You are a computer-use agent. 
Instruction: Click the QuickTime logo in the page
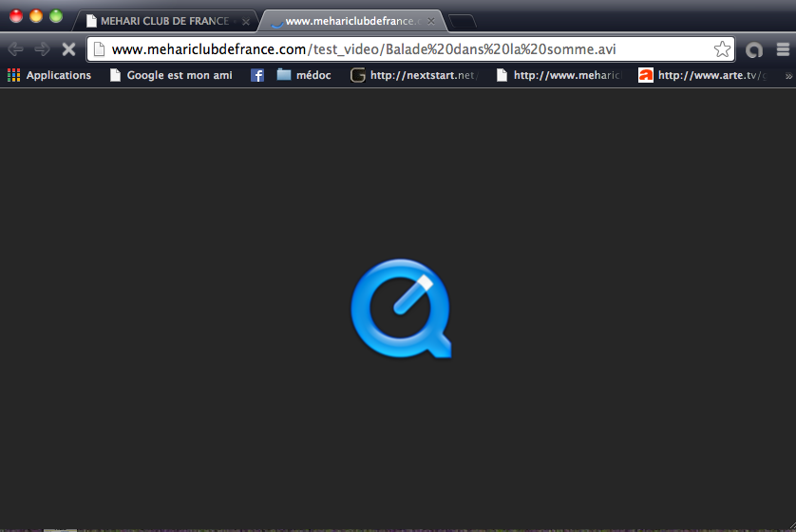(401, 309)
